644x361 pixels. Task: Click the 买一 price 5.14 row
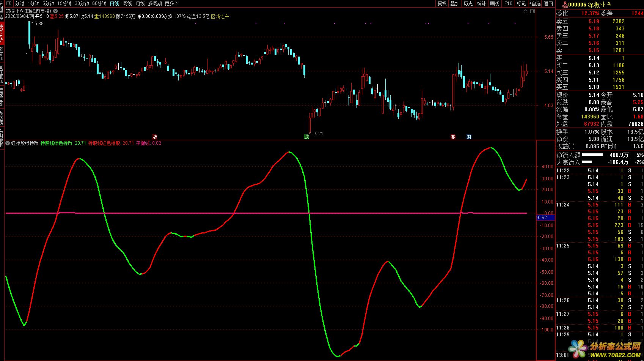(x=599, y=58)
